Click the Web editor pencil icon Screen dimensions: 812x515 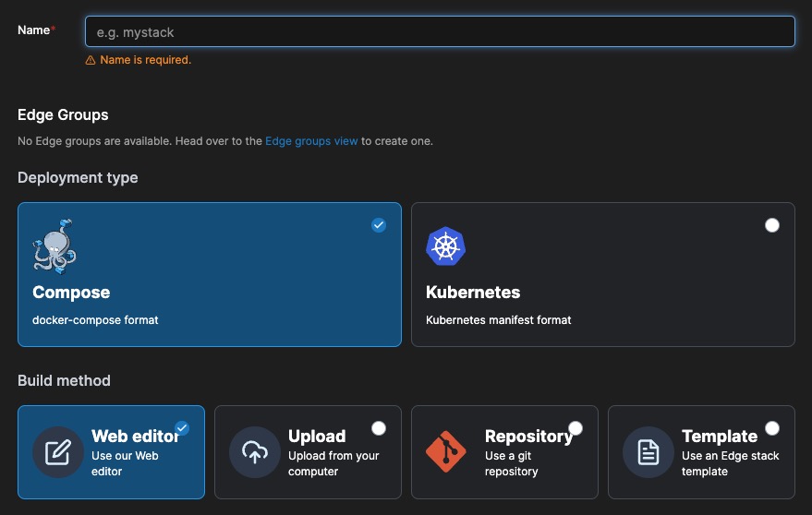click(x=58, y=452)
